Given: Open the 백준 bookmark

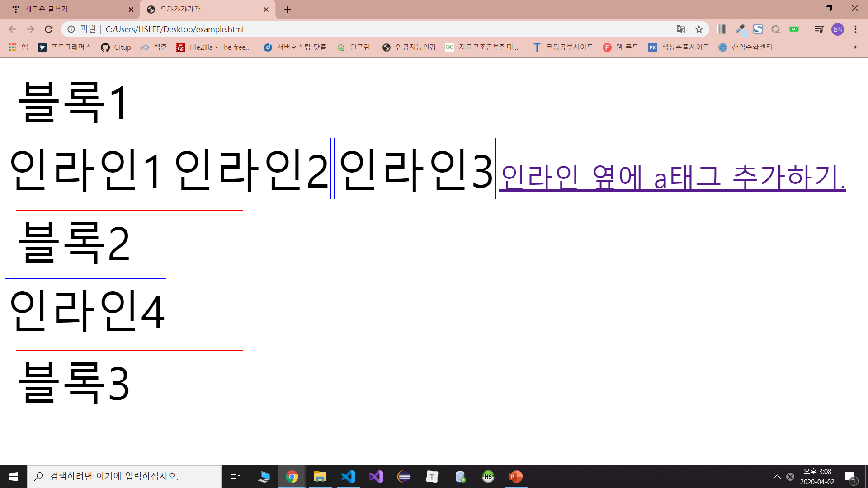Looking at the screenshot, I should pyautogui.click(x=154, y=47).
